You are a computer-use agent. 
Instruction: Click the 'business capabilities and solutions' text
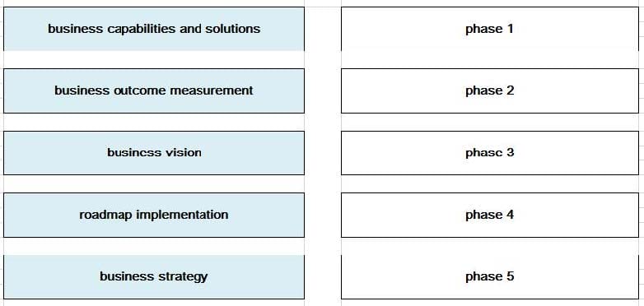pyautogui.click(x=154, y=29)
